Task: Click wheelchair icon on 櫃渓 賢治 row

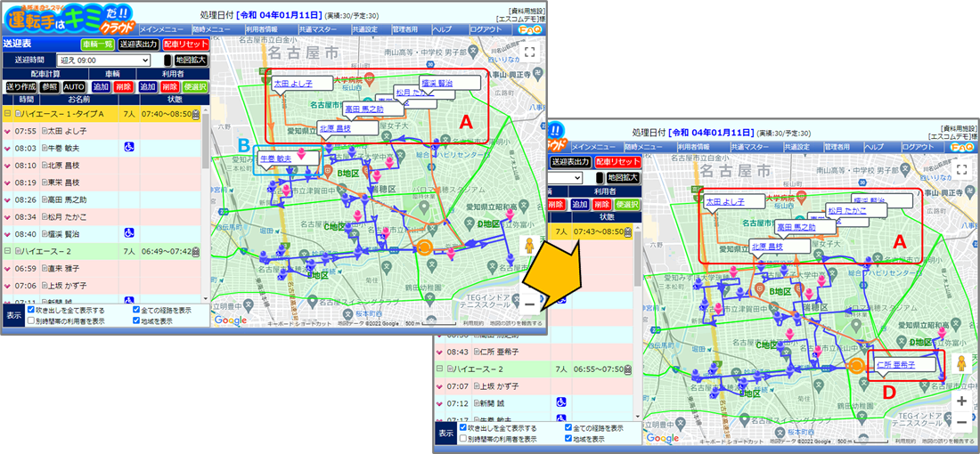Action: point(128,233)
